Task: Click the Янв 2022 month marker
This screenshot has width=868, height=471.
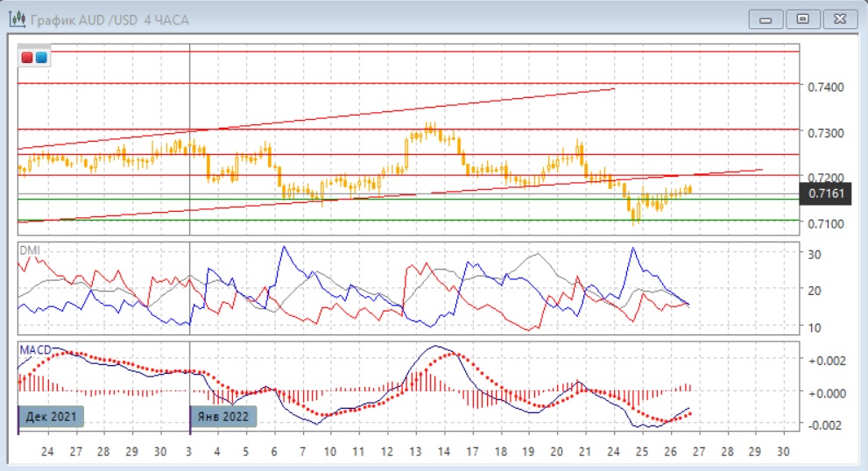Action: click(224, 417)
